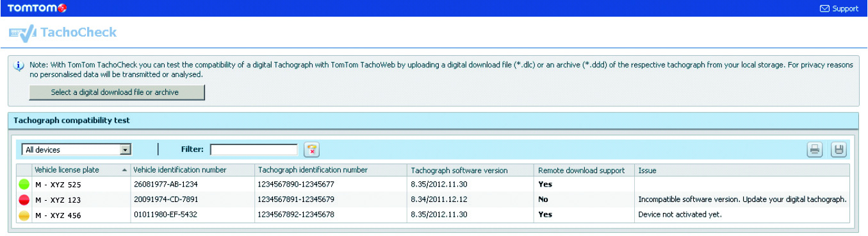Focus the Filter input field

tap(254, 149)
